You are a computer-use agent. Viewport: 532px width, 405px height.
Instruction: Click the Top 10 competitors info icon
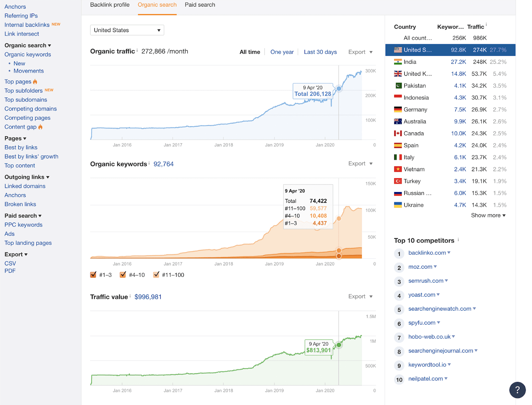click(x=458, y=240)
